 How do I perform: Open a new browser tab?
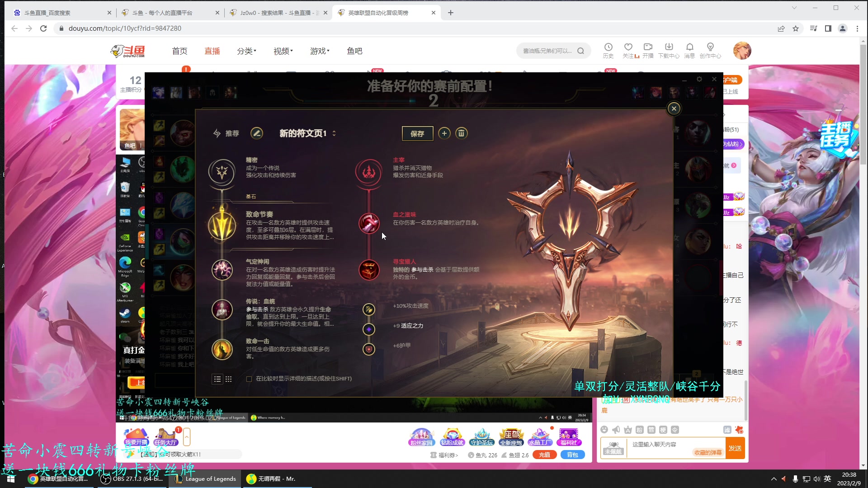[450, 13]
